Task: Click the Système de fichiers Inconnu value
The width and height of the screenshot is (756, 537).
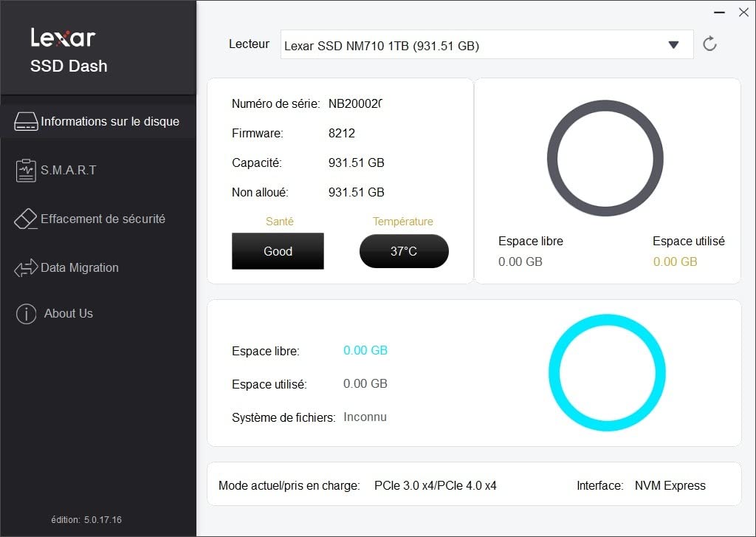Action: [x=365, y=417]
